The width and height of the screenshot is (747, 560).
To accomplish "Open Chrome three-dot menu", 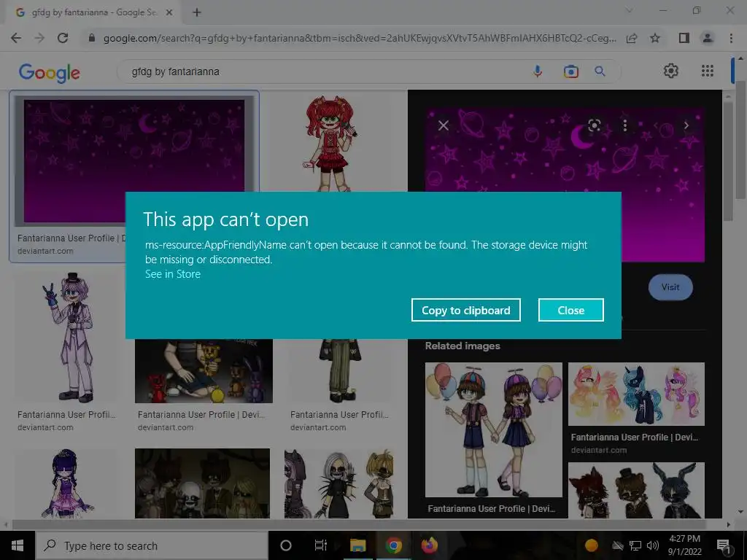I will [731, 38].
